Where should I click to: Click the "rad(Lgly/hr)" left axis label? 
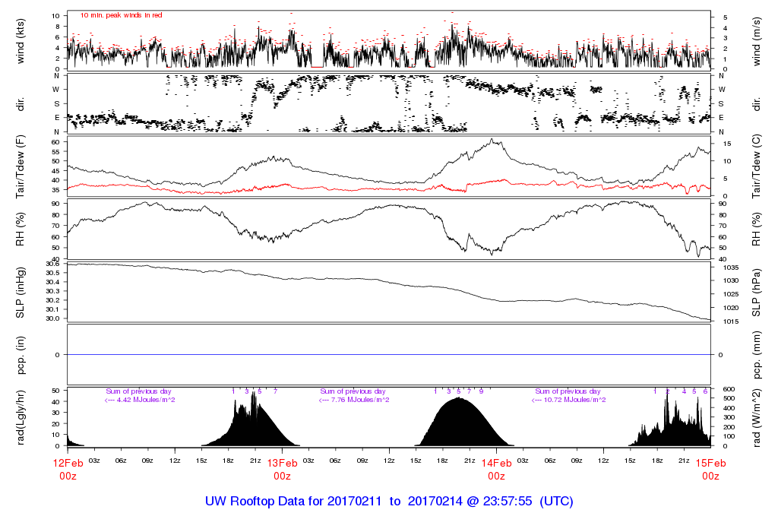pos(21,417)
